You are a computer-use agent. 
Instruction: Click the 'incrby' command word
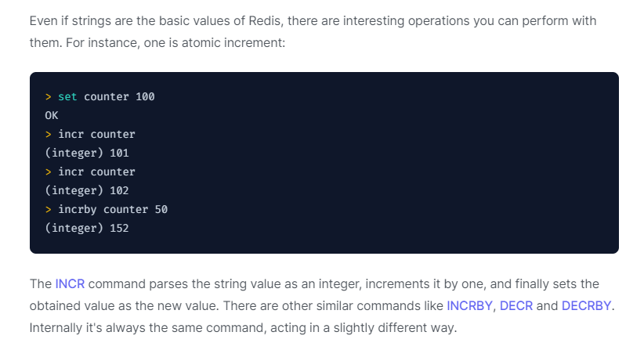click(x=77, y=209)
